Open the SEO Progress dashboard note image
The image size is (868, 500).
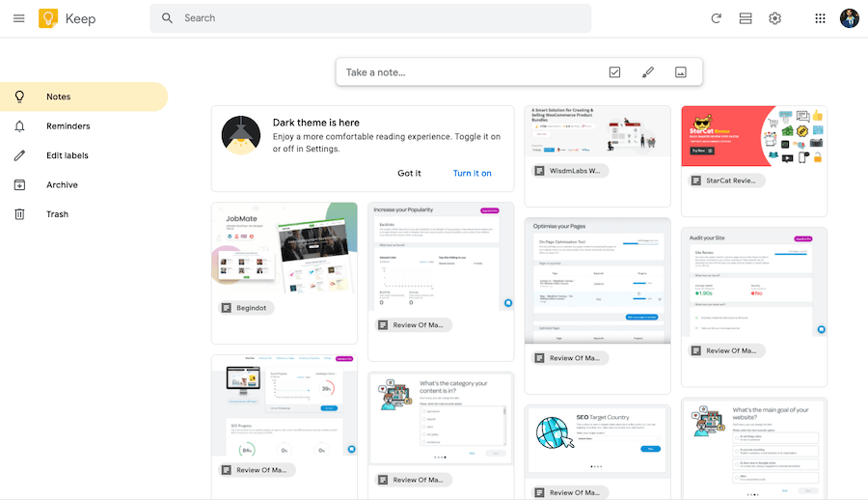(285, 405)
